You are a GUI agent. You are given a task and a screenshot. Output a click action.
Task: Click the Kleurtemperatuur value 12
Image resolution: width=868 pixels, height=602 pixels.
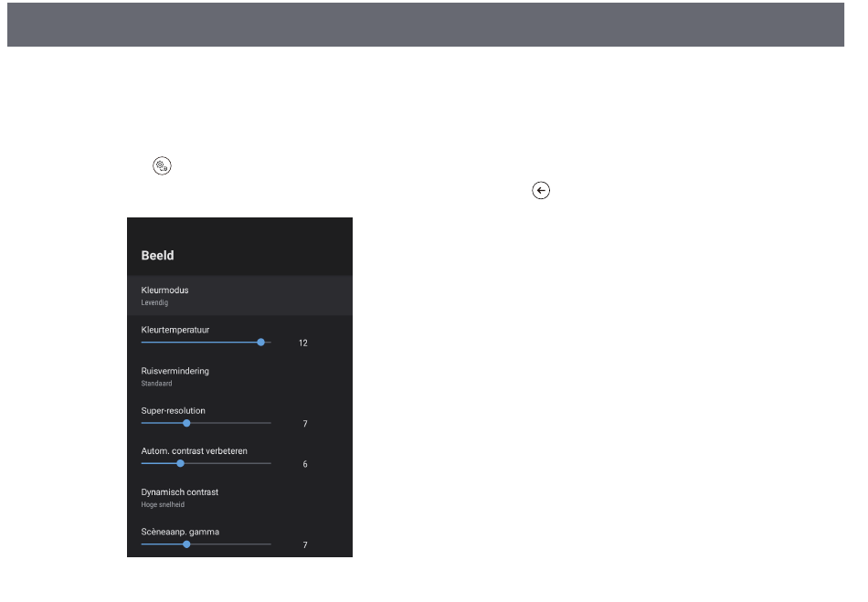coord(303,343)
